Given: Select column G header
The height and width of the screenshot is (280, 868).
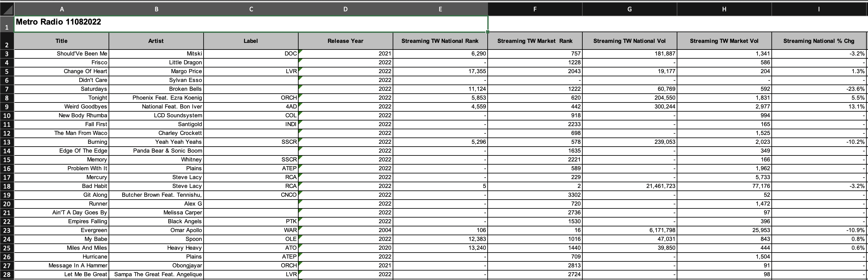Looking at the screenshot, I should pyautogui.click(x=629, y=9).
